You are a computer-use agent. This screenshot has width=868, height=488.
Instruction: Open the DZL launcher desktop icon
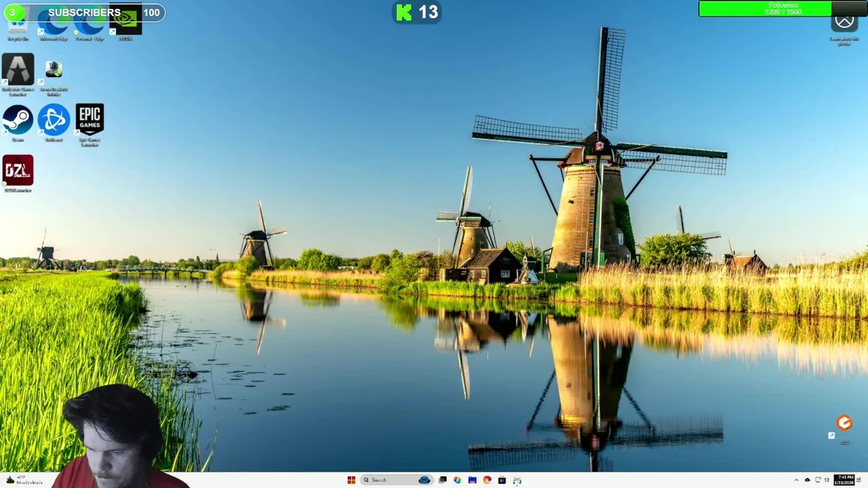click(18, 174)
